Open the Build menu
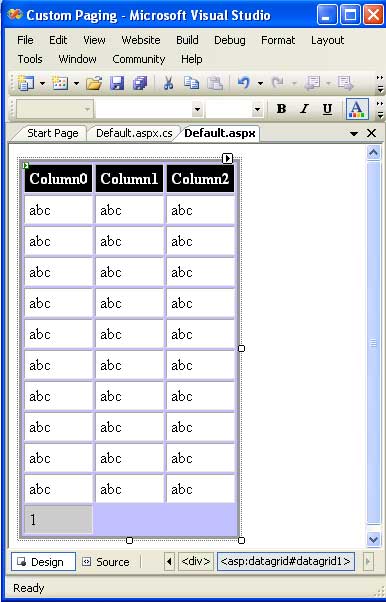 pyautogui.click(x=187, y=40)
